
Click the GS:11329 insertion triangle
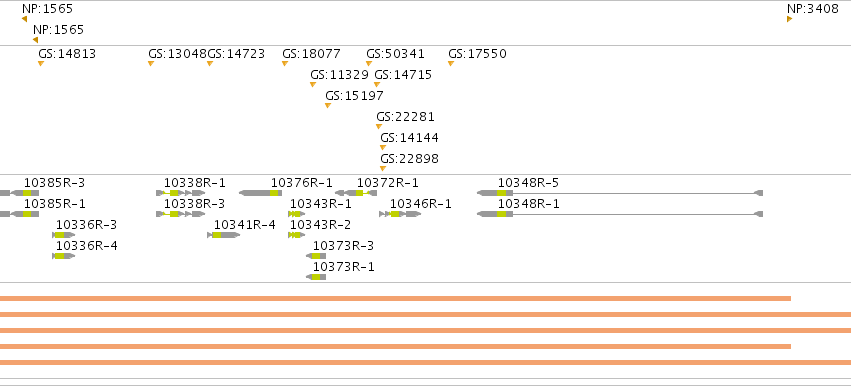click(x=313, y=84)
